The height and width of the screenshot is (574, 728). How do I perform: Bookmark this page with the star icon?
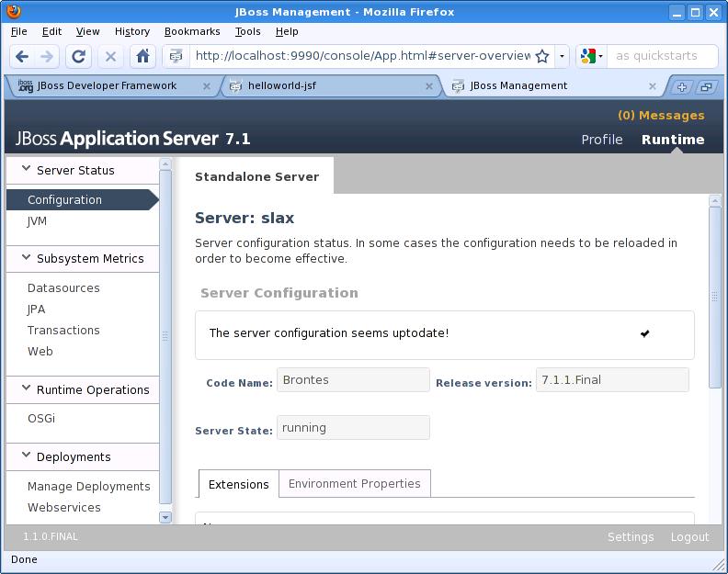click(x=541, y=56)
